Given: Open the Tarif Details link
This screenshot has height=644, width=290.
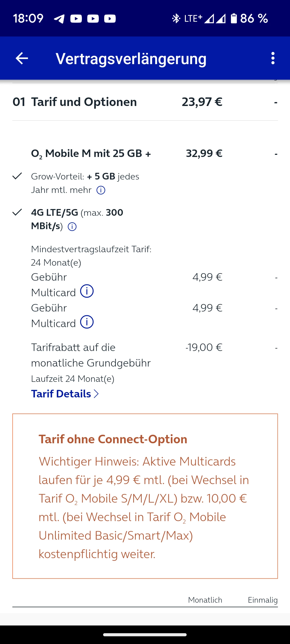Looking at the screenshot, I should (61, 394).
